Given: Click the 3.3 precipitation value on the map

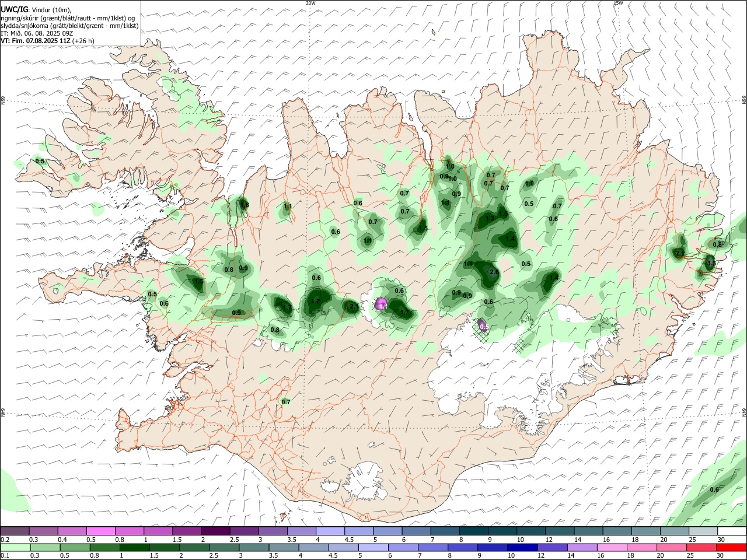Looking at the screenshot, I should [711, 263].
